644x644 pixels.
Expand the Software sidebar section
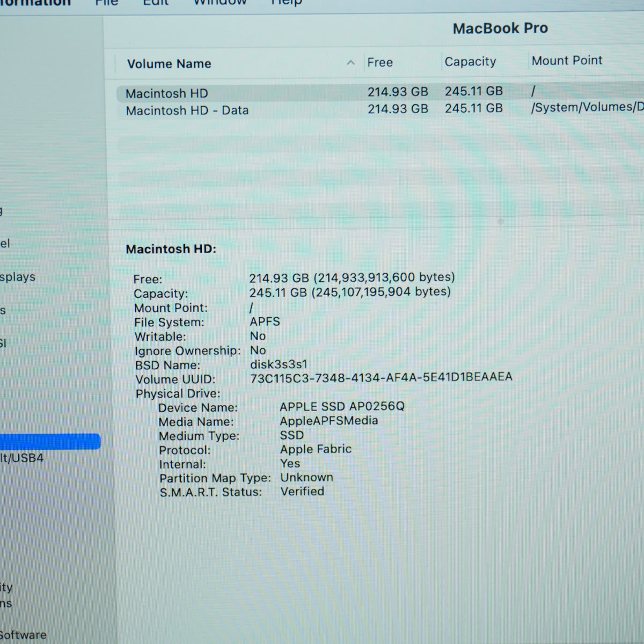[23, 635]
